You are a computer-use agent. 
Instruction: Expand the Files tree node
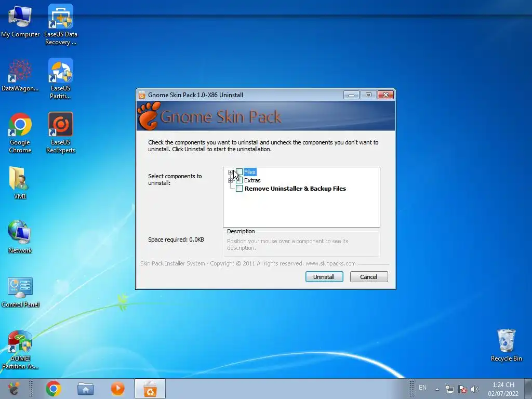pyautogui.click(x=230, y=172)
